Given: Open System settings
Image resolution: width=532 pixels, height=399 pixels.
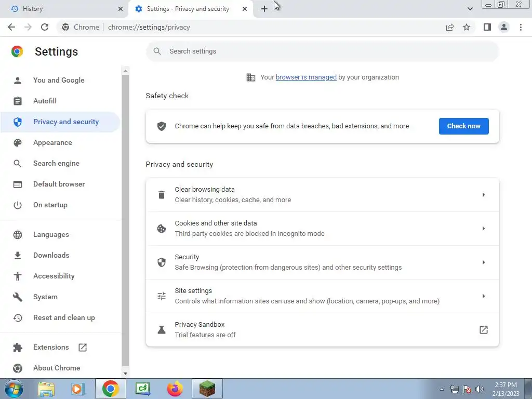Looking at the screenshot, I should click(60, 297).
